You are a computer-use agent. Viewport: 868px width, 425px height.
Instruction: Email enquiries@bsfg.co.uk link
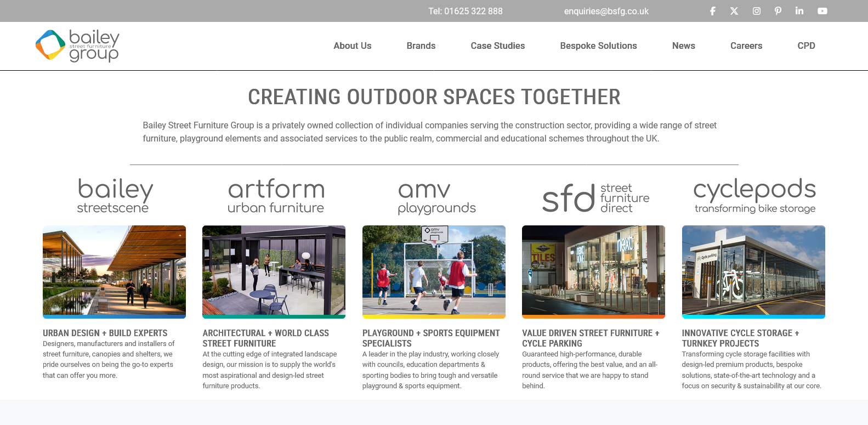pos(606,11)
